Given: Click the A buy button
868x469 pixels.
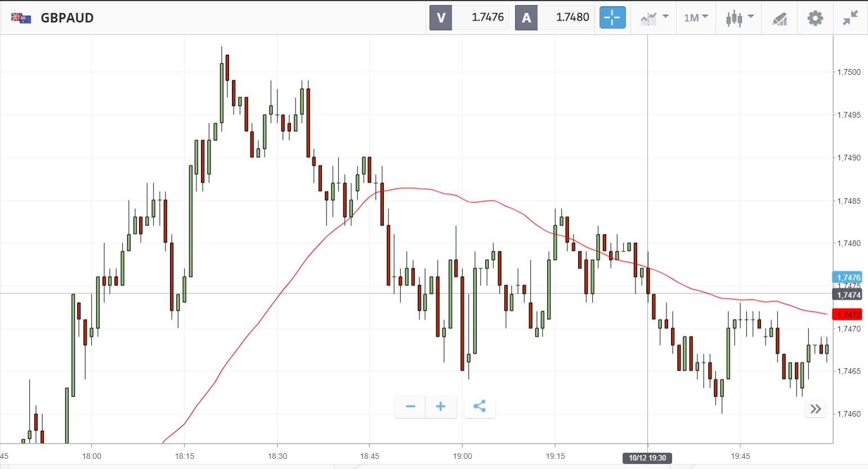Looking at the screenshot, I should tap(526, 18).
